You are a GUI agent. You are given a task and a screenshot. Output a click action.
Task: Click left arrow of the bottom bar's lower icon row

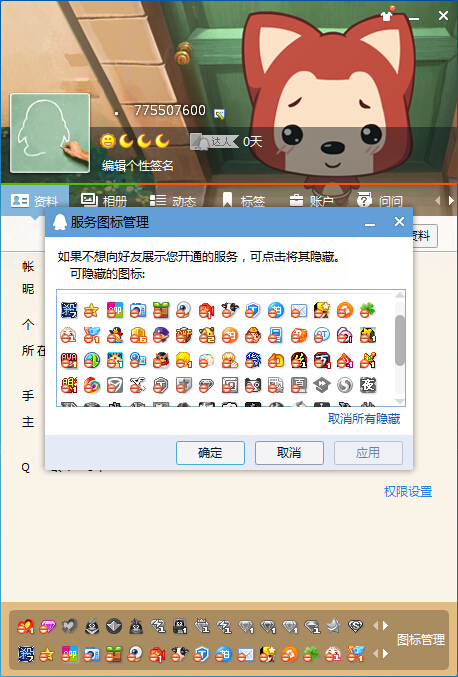(x=376, y=654)
